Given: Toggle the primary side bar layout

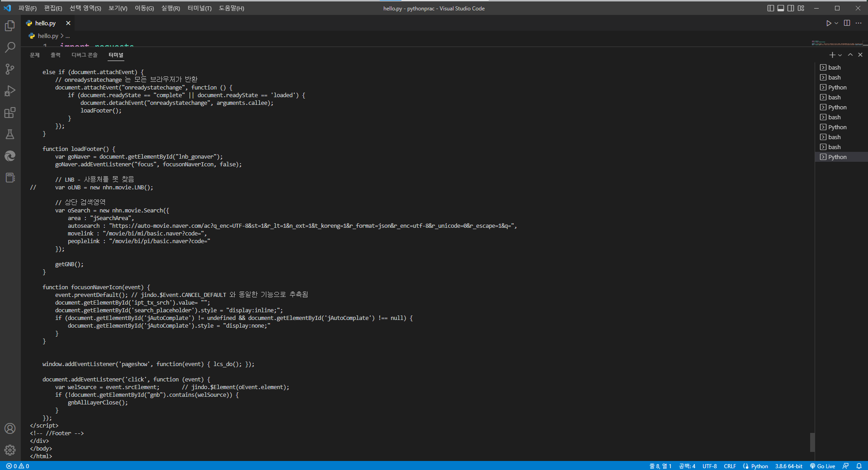Looking at the screenshot, I should click(x=771, y=8).
